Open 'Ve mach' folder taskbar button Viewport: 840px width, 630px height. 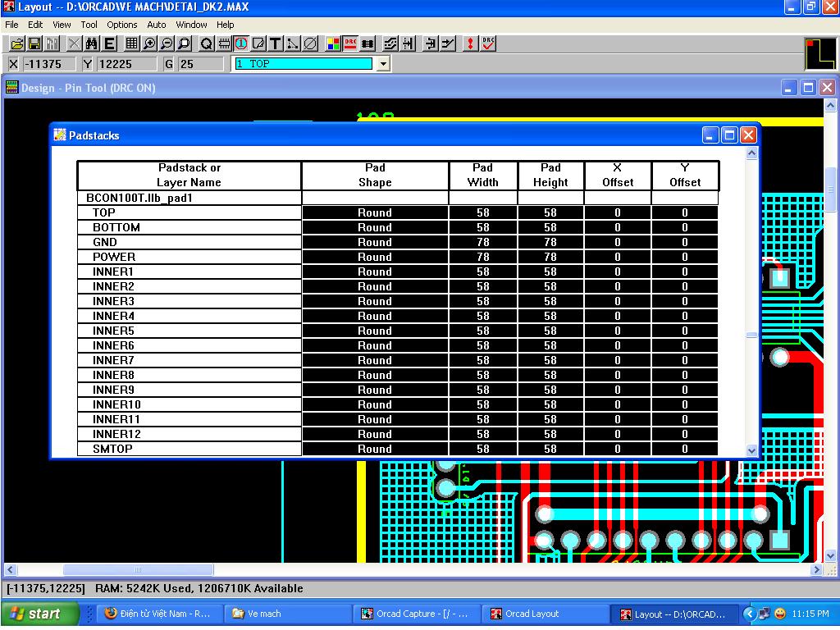(x=287, y=614)
